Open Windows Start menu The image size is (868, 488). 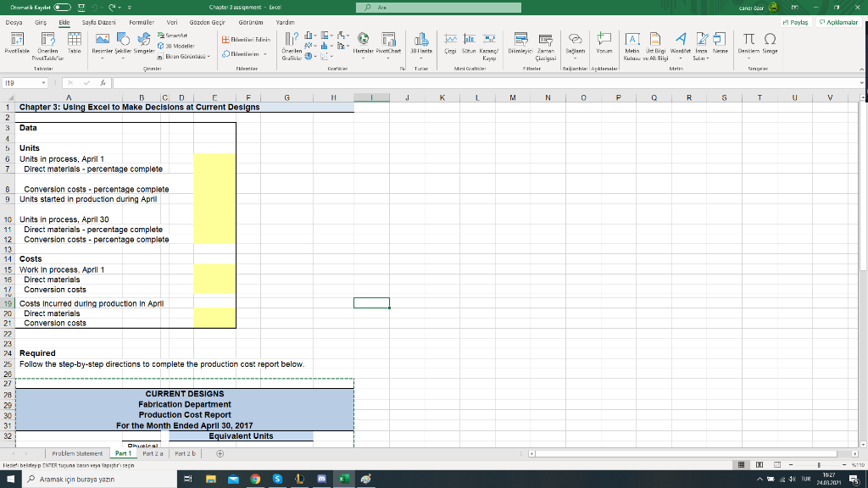(x=10, y=480)
